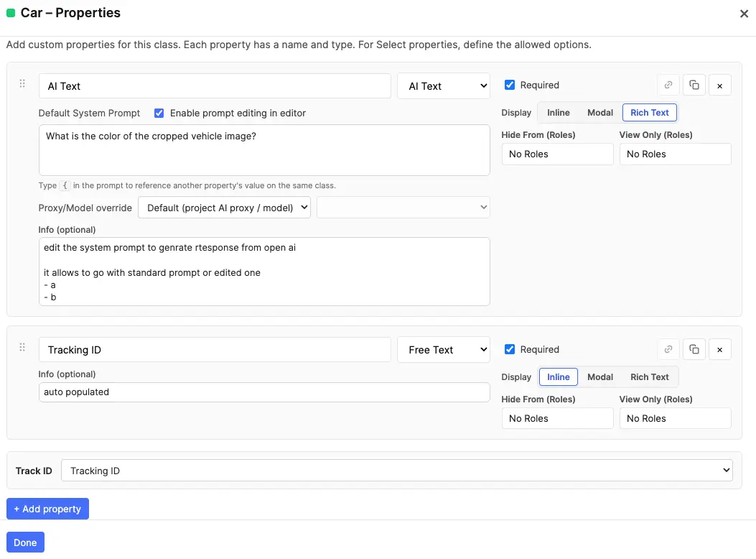The height and width of the screenshot is (559, 756).
Task: Click the Add property button
Action: (x=47, y=509)
